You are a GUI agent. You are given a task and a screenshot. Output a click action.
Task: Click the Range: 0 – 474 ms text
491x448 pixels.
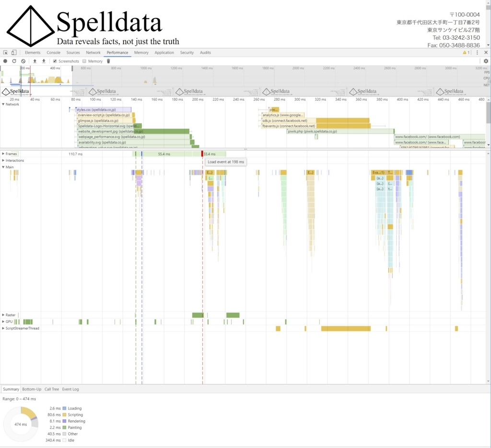pyautogui.click(x=19, y=399)
